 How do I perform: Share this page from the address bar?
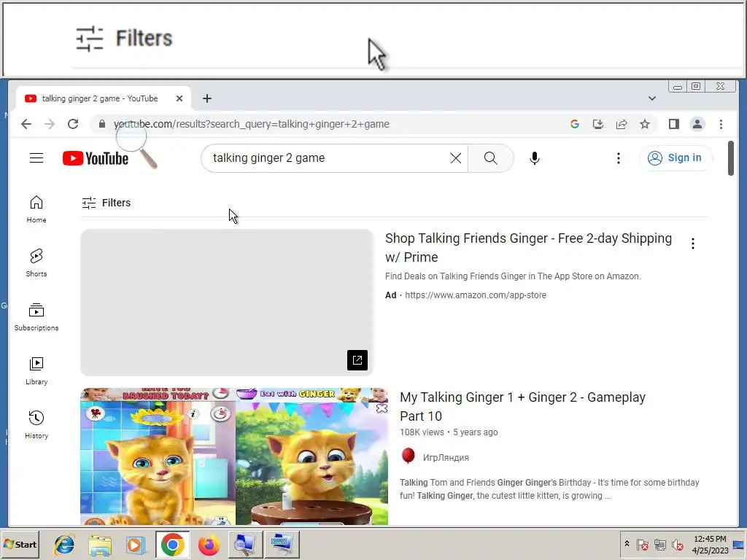point(622,124)
